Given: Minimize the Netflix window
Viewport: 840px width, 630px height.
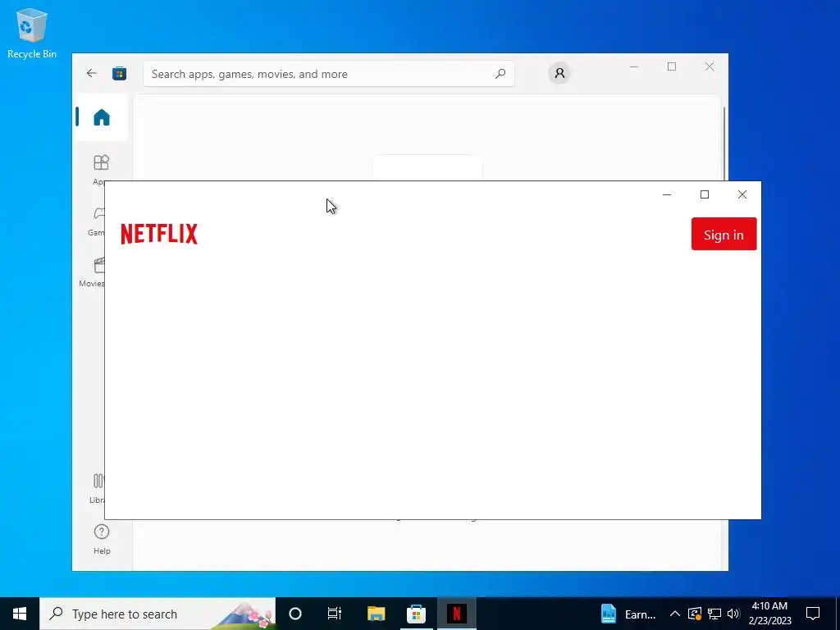Looking at the screenshot, I should tap(667, 194).
